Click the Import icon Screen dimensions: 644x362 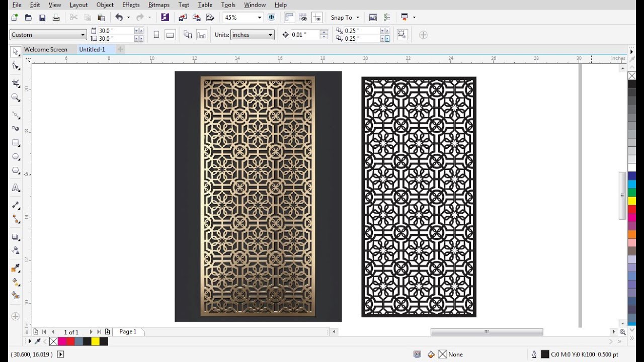click(183, 17)
